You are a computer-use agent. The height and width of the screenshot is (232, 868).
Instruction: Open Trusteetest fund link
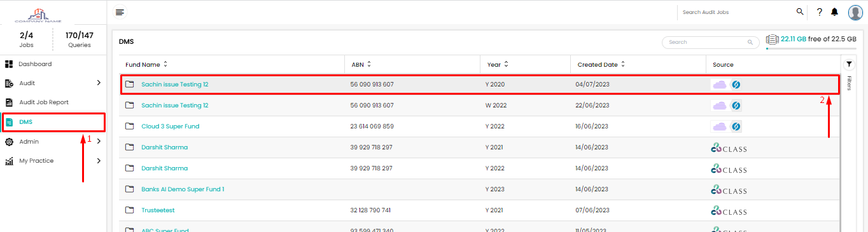click(158, 210)
